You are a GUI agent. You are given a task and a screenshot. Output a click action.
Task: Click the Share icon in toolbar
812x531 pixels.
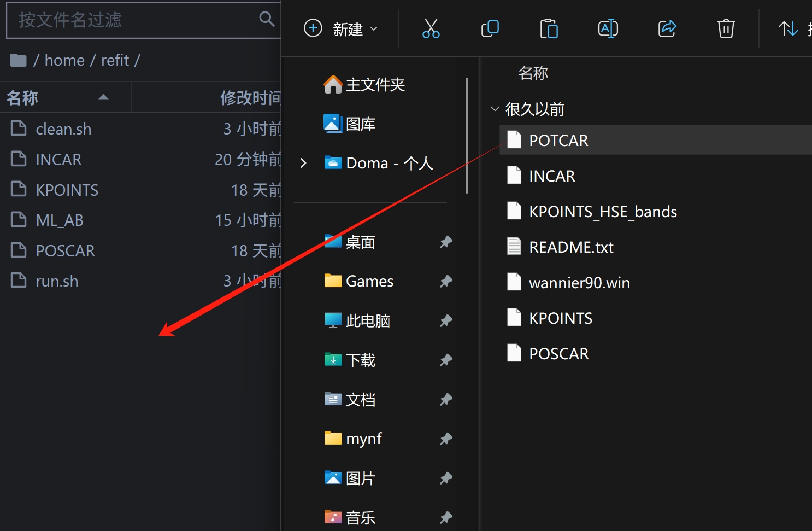pos(667,28)
